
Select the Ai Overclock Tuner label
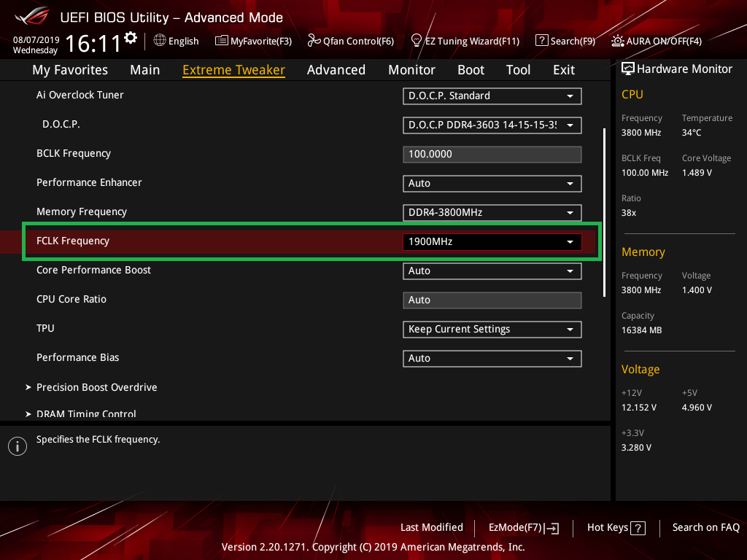click(x=80, y=95)
